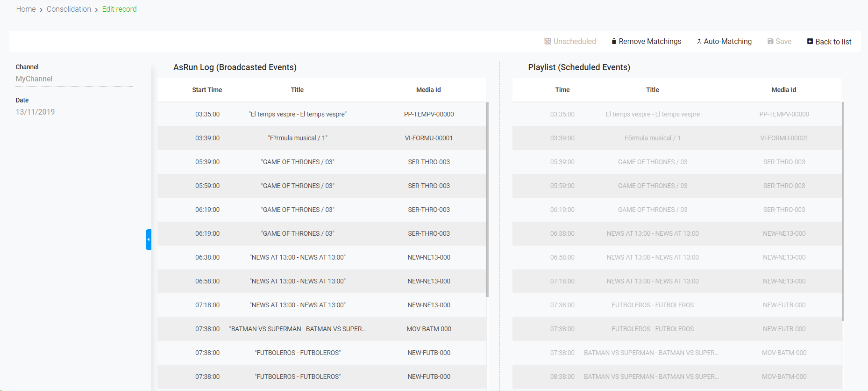Sort AsRun Log by Start Time
This screenshot has width=868, height=391.
pos(207,90)
